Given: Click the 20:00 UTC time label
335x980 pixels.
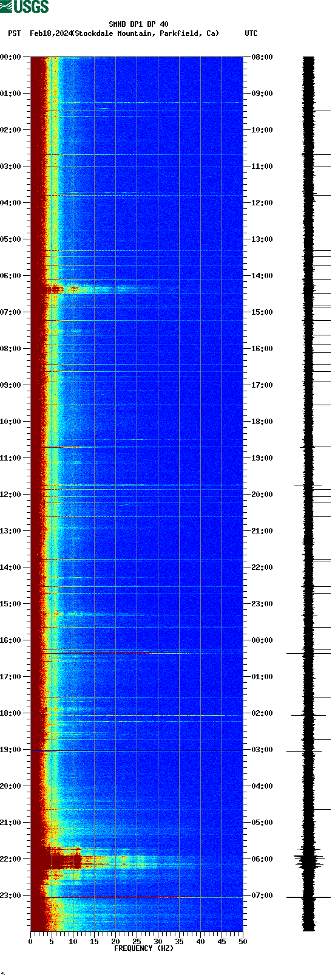Looking at the screenshot, I should click(x=262, y=495).
